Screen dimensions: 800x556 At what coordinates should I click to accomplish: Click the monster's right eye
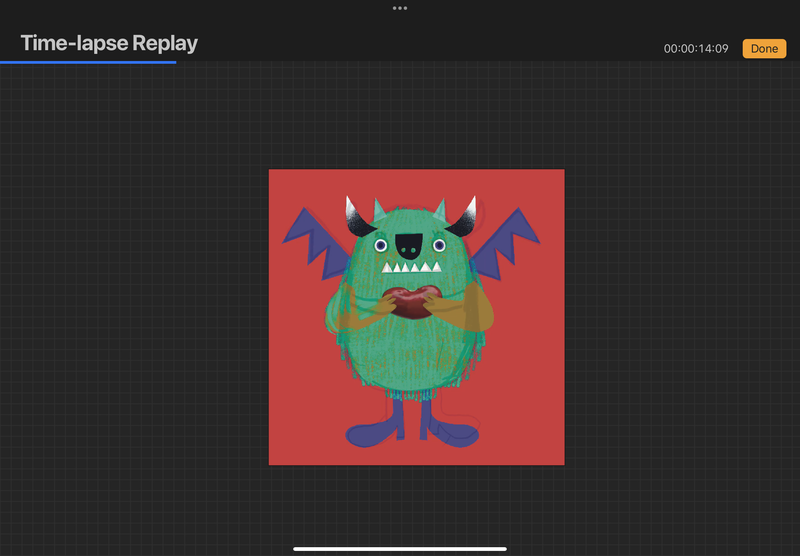point(438,245)
